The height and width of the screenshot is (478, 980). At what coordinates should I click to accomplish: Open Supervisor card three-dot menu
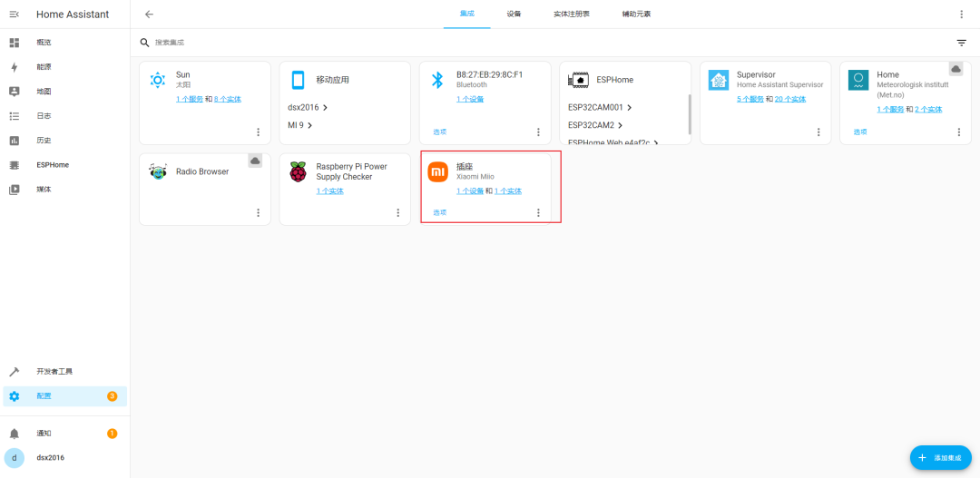[818, 132]
